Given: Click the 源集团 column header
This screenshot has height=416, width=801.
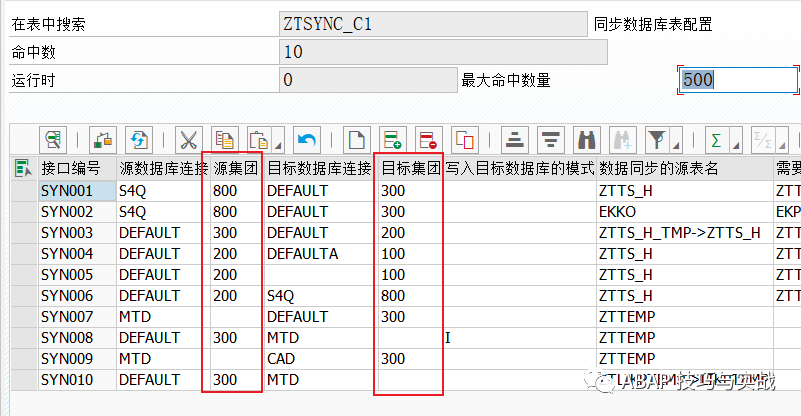Looking at the screenshot, I should click(238, 168).
